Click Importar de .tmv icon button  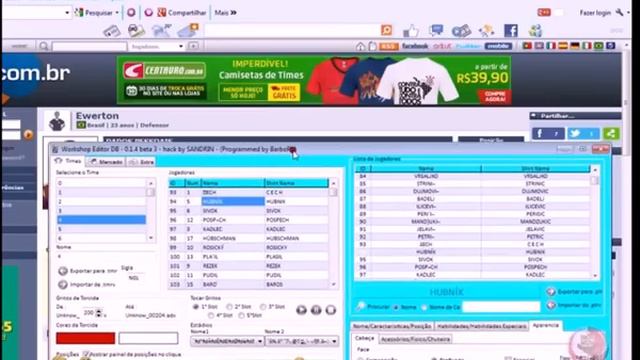pos(63,284)
